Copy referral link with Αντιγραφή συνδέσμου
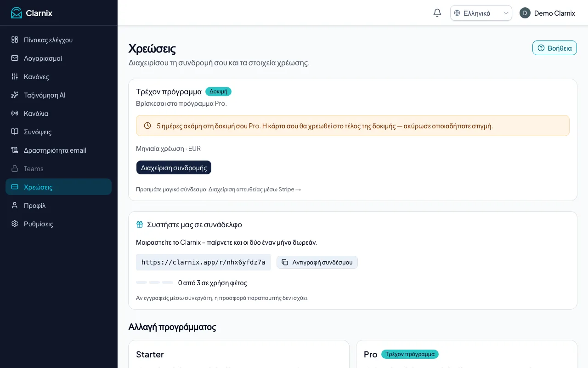588x368 pixels. click(x=317, y=262)
